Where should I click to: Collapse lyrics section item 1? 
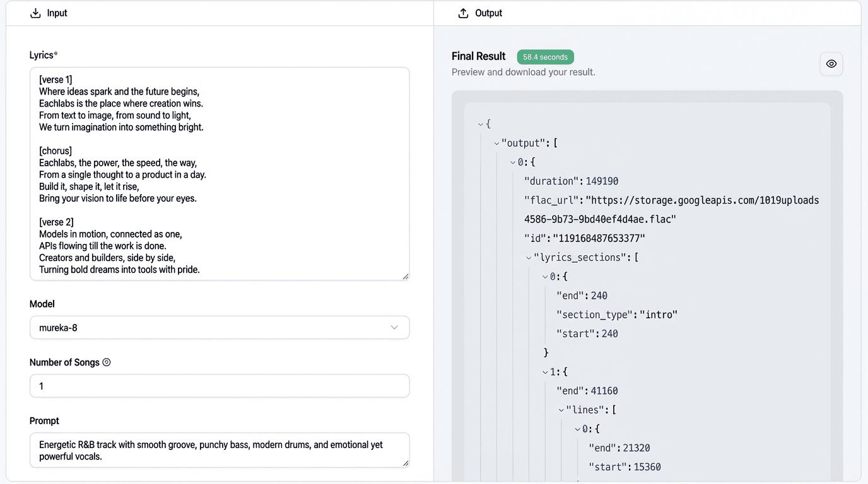[545, 372]
